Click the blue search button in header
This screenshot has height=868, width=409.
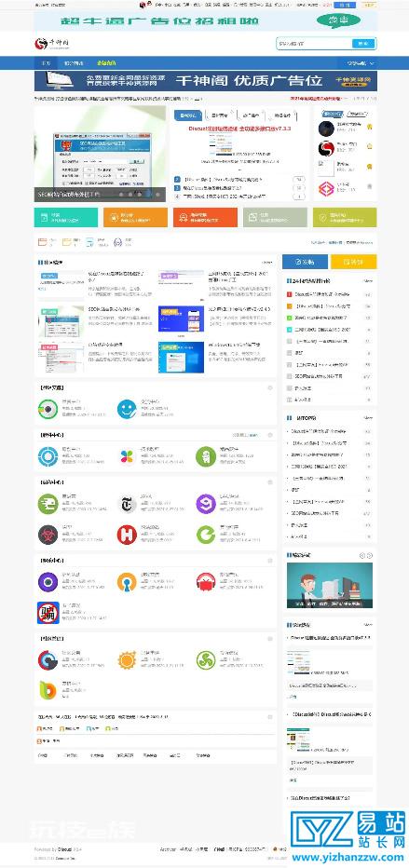point(363,43)
